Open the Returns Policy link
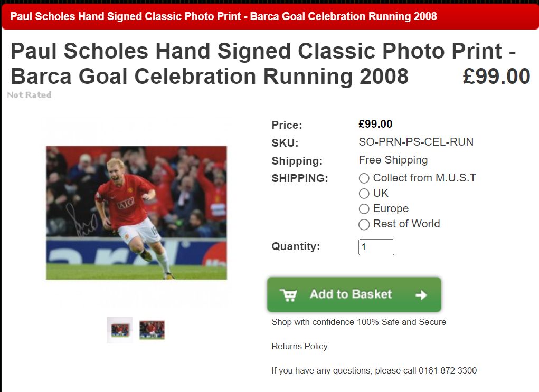 299,346
